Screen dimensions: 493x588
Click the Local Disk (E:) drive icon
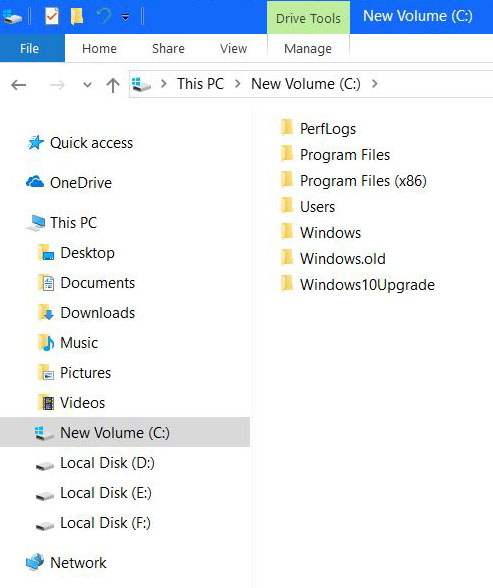tap(45, 495)
